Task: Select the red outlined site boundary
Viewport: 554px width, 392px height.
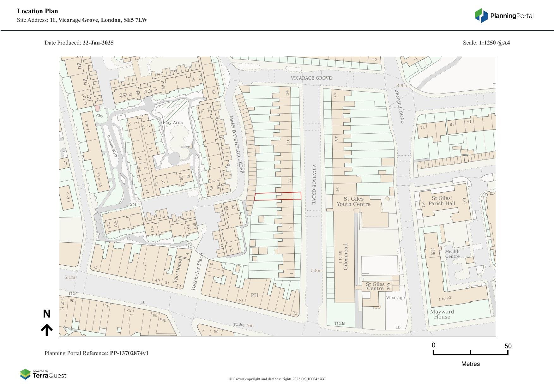Action: pyautogui.click(x=278, y=196)
